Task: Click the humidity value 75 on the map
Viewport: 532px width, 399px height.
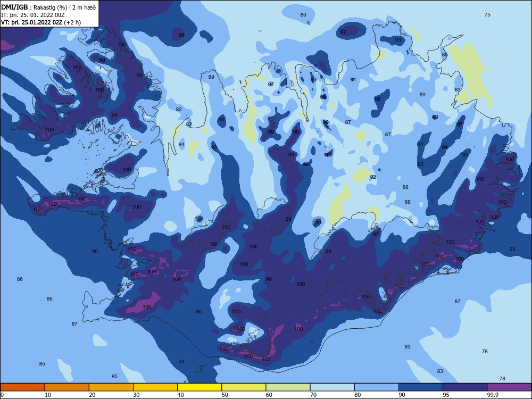Action: click(487, 14)
